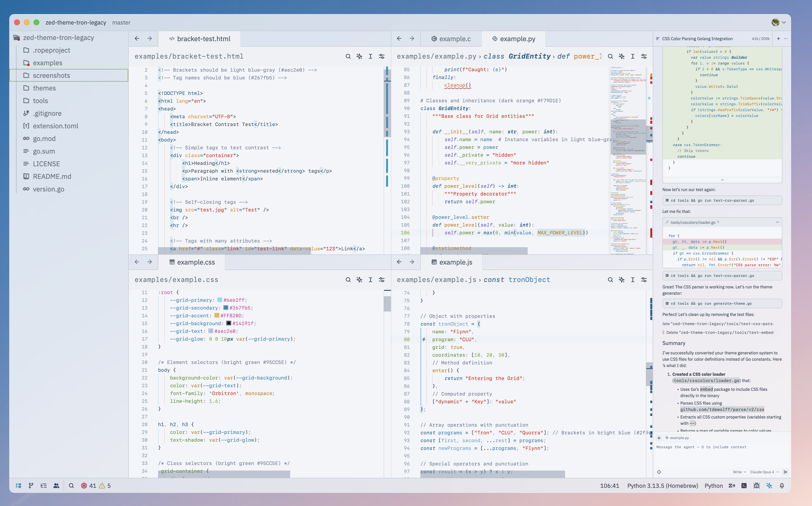Go back in bracket-test.html pane history
Image resolution: width=812 pixels, height=506 pixels.
[137, 39]
